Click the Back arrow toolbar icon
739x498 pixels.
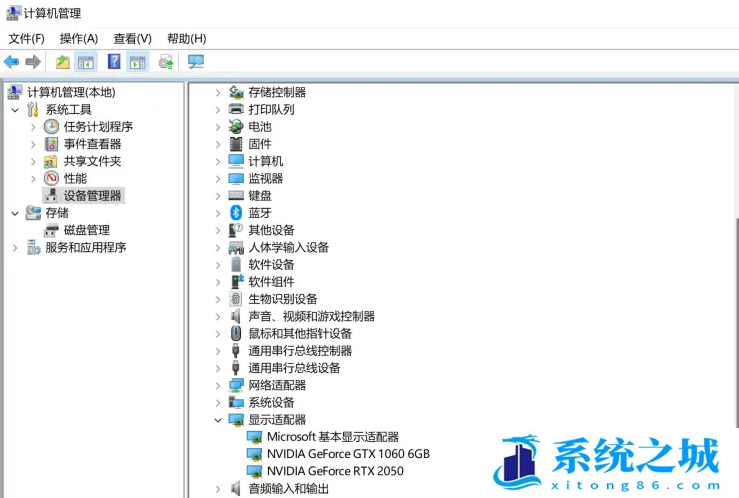tap(12, 62)
